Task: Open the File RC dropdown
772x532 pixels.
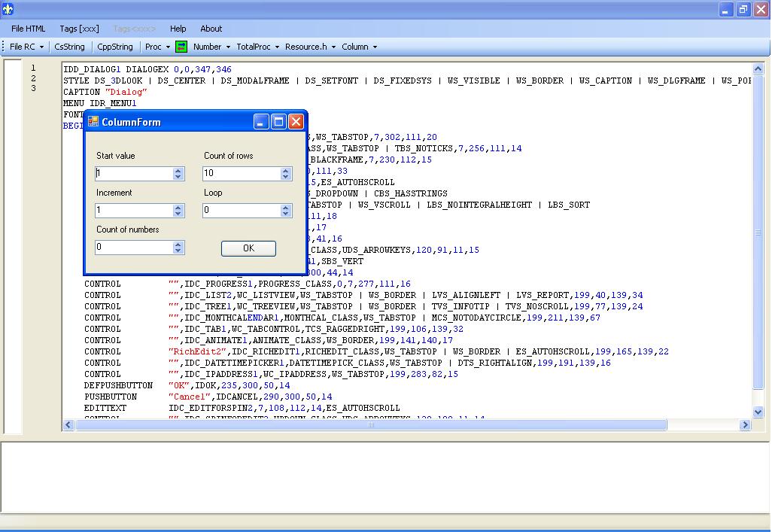Action: click(x=26, y=47)
